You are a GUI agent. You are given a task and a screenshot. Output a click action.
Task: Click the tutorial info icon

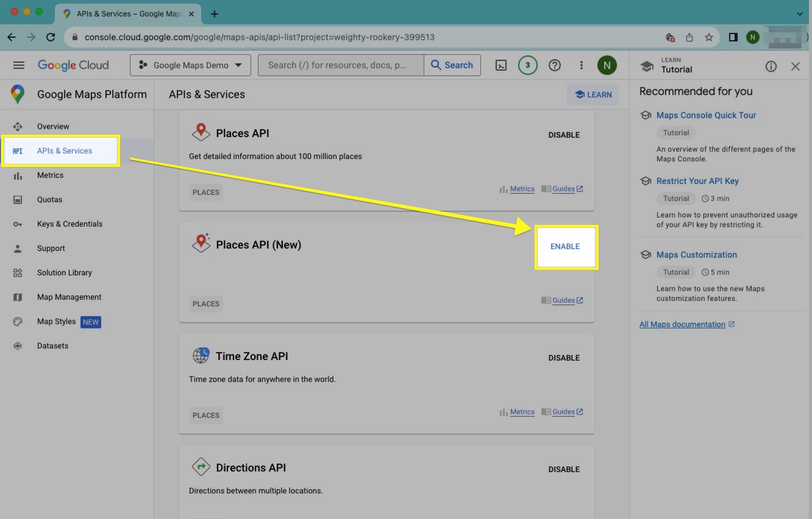[771, 66]
